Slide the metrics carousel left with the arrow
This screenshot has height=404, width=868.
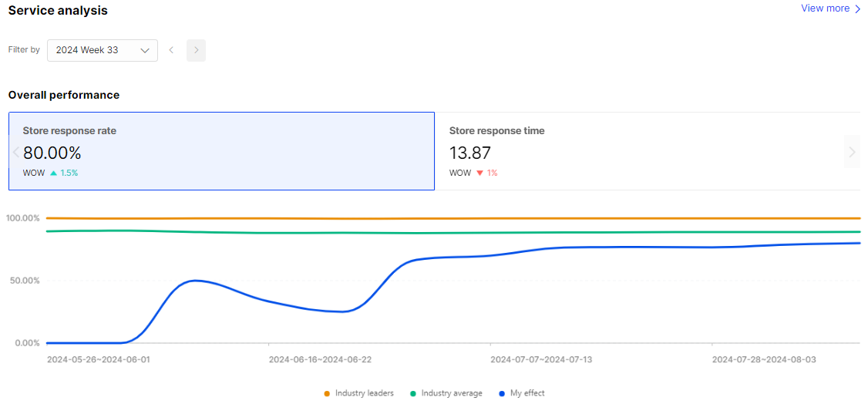[16, 152]
